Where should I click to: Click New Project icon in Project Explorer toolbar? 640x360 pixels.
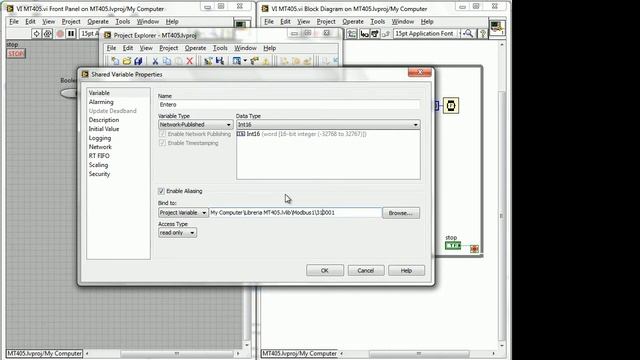[115, 61]
